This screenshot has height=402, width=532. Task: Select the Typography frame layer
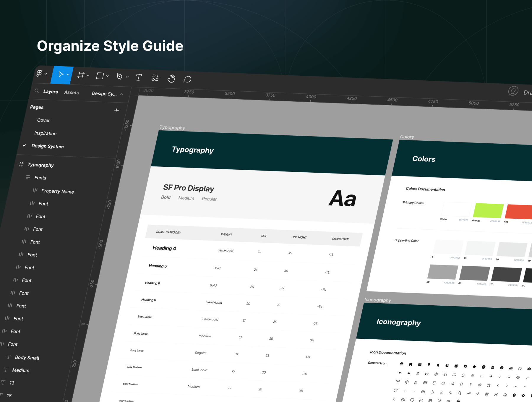40,165
